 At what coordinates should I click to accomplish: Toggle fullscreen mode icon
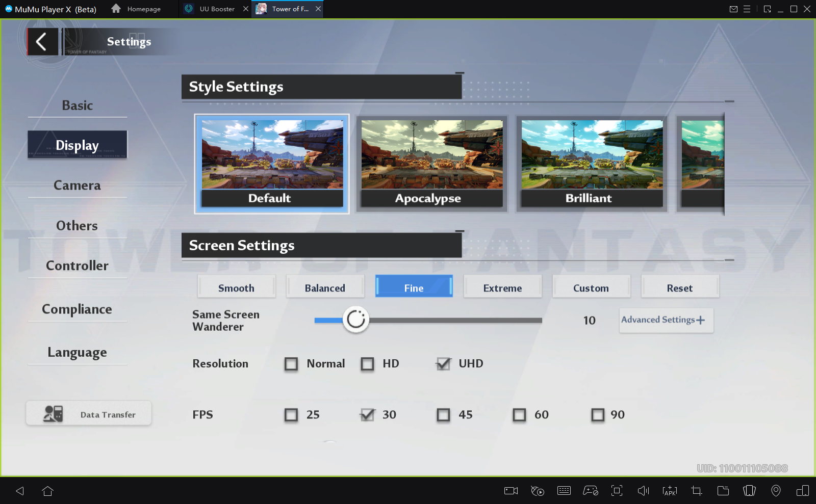[x=617, y=491]
